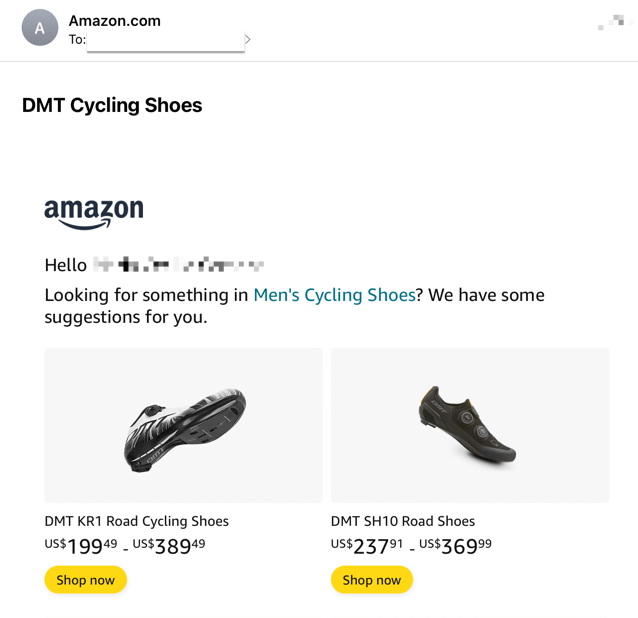The width and height of the screenshot is (638, 618).
Task: Click the black-and-white KR1 shoe sole photo
Action: pos(185,430)
